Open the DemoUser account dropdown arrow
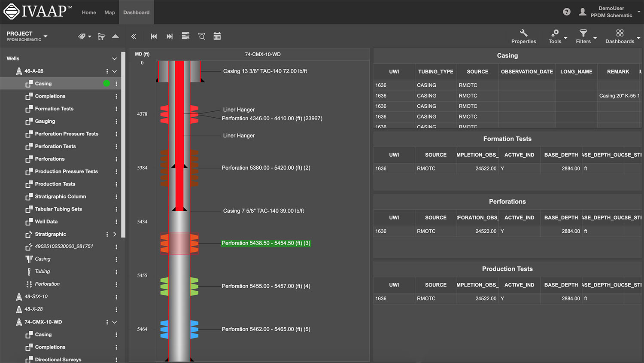This screenshot has width=644, height=363. pos(639,12)
